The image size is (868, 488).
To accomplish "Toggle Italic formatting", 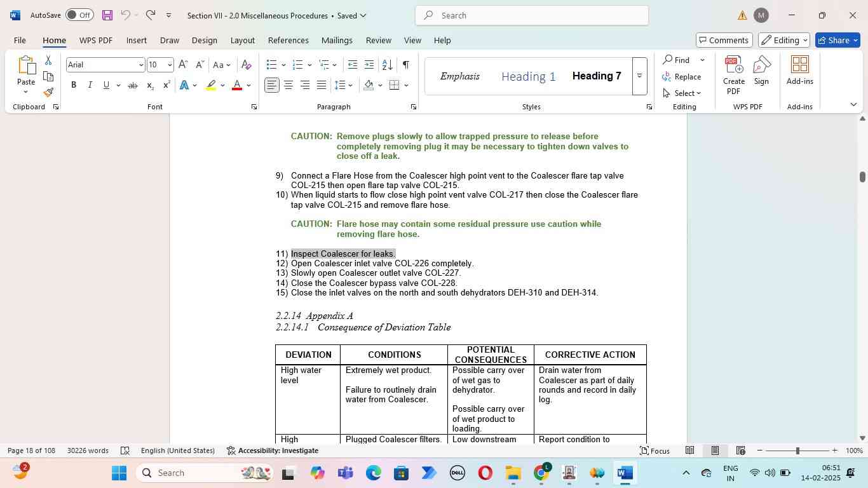I will tap(90, 85).
